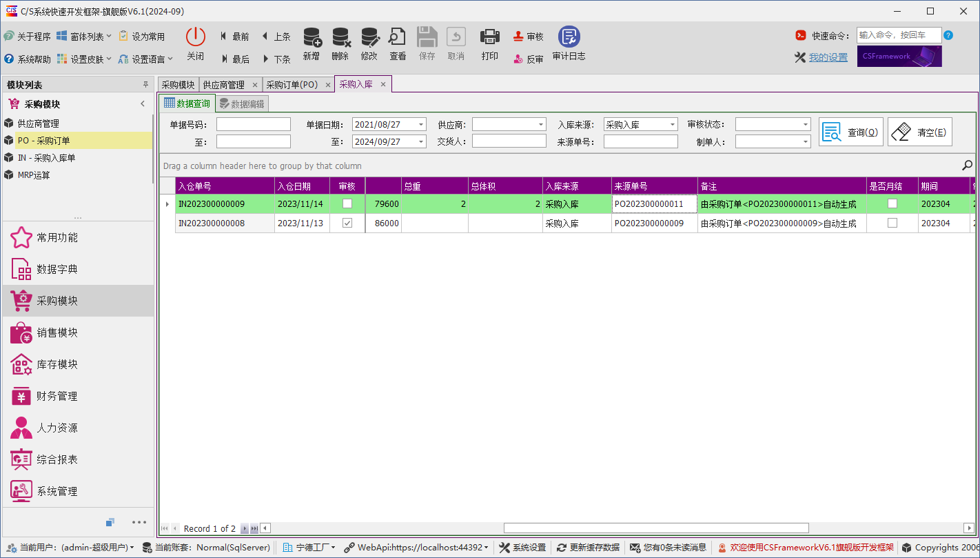Click 更新缓存数据 refresh cache in status bar
This screenshot has height=558, width=980.
coord(588,548)
